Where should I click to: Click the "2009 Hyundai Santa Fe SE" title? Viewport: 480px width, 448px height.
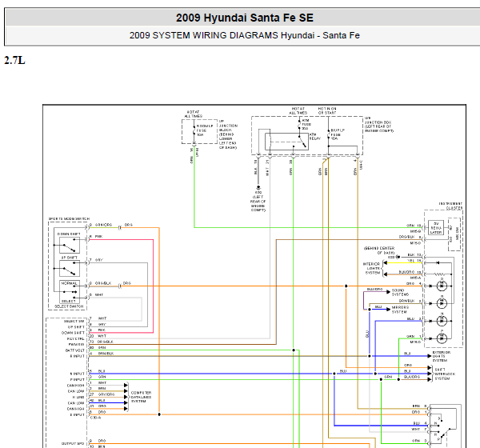[245, 18]
